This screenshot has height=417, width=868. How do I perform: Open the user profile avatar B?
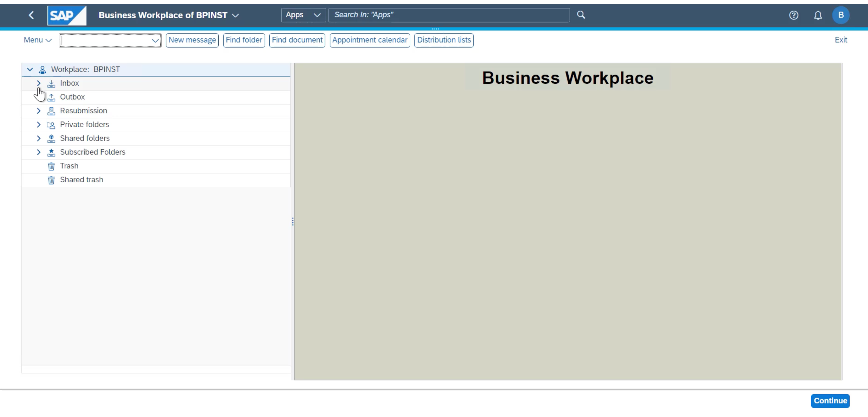[x=841, y=15]
